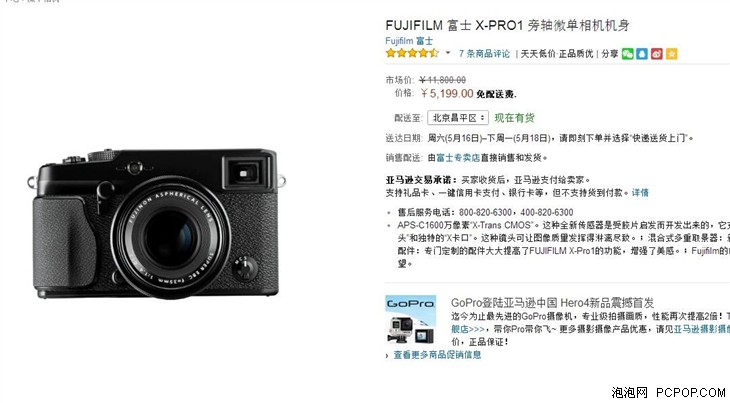Click the star rating icons
The height and width of the screenshot is (403, 730).
pyautogui.click(x=412, y=53)
